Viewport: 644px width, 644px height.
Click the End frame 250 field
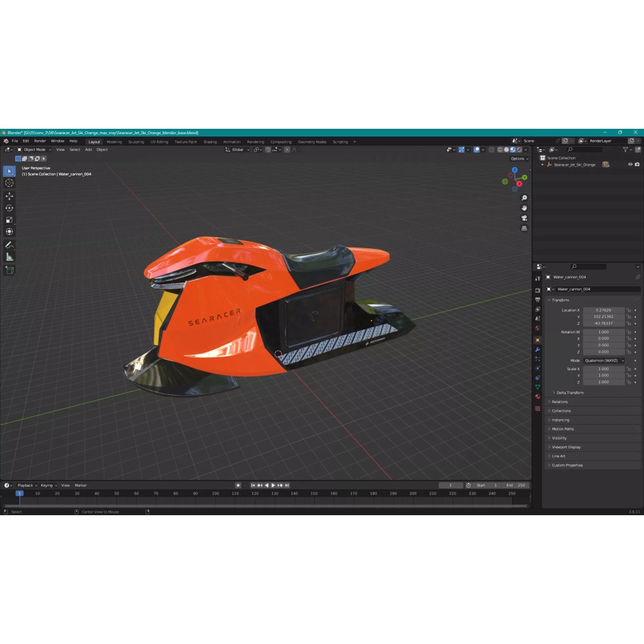pos(516,485)
